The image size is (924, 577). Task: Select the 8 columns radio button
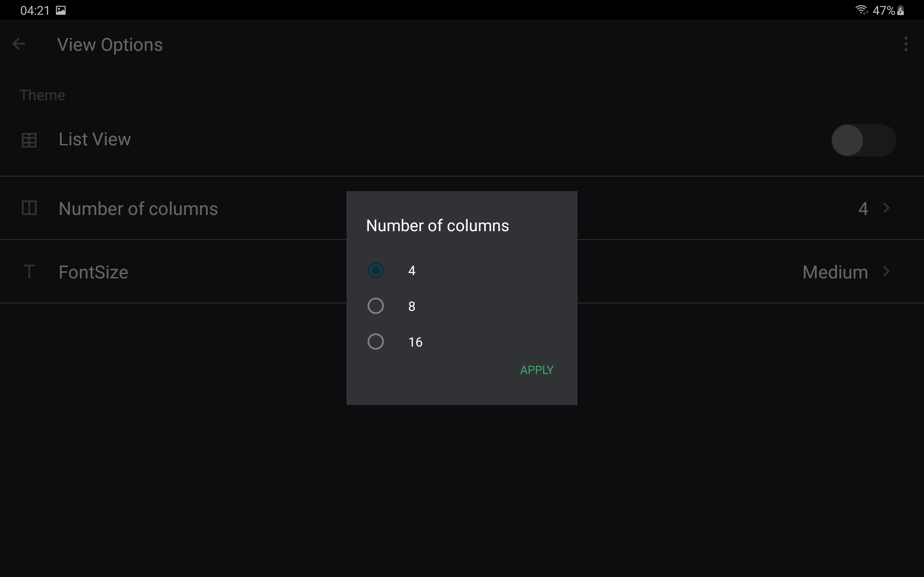pos(376,306)
